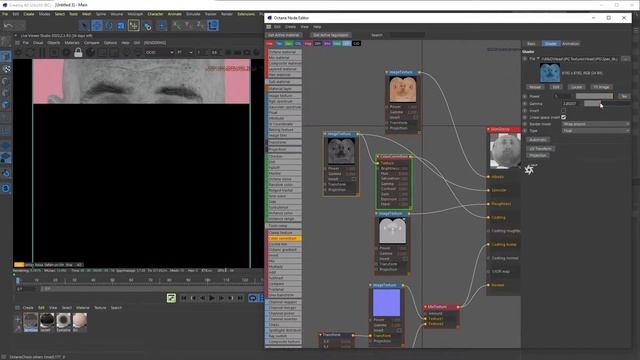Toggle the red Mat node filter chip

[269, 43]
